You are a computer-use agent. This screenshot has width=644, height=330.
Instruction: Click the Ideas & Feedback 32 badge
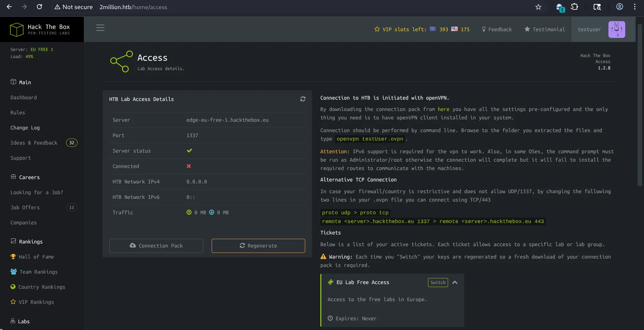(72, 143)
